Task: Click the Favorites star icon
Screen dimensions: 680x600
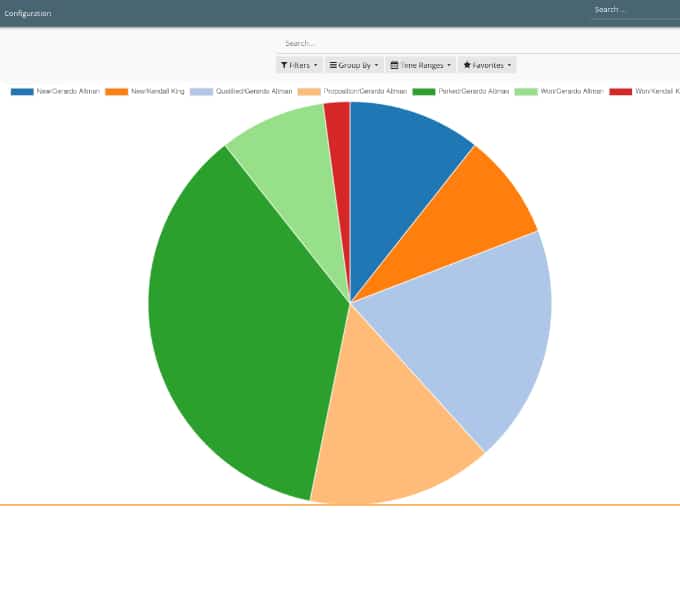Action: [467, 65]
